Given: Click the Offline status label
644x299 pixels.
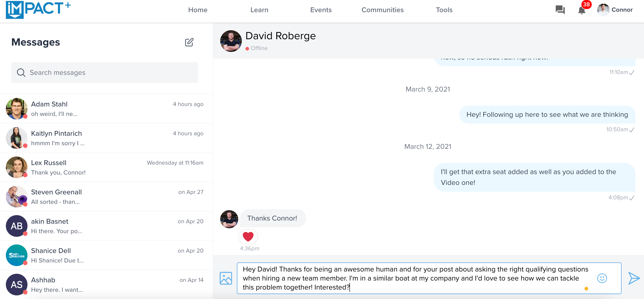Looking at the screenshot, I should point(259,48).
